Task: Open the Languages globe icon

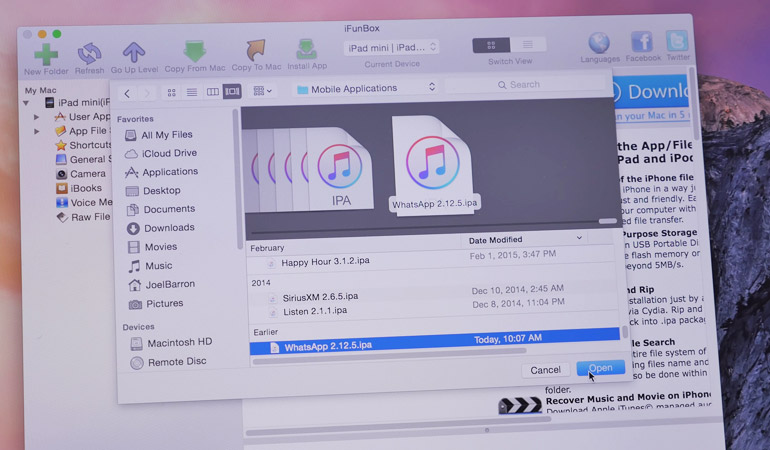Action: pyautogui.click(x=599, y=43)
